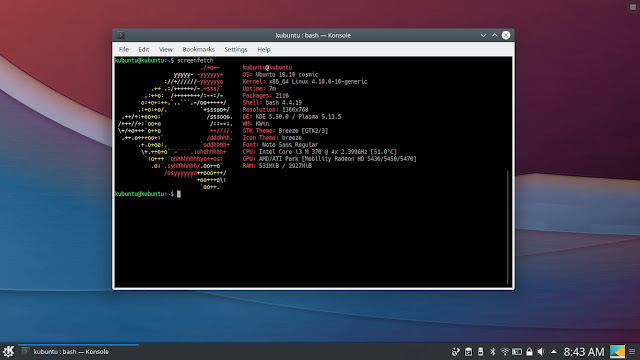Click the 'Shell: bash 4.4.19' line
The image size is (640, 360).
(x=272, y=103)
